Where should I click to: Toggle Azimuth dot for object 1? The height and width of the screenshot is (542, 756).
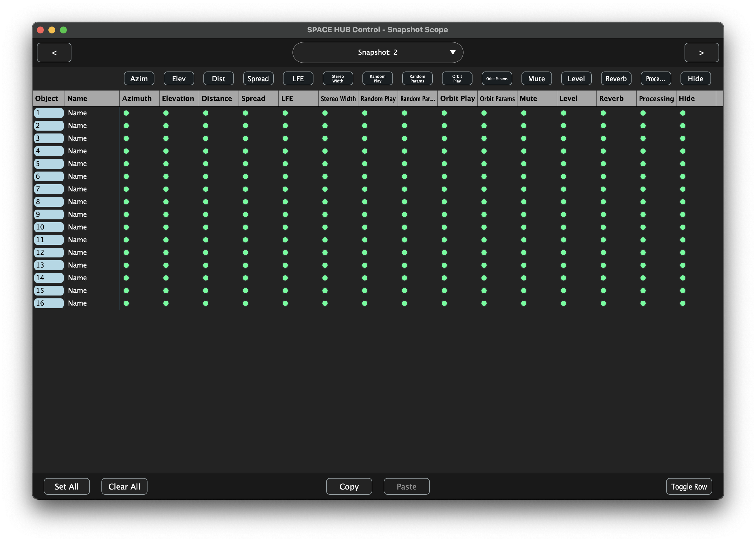pyautogui.click(x=126, y=113)
